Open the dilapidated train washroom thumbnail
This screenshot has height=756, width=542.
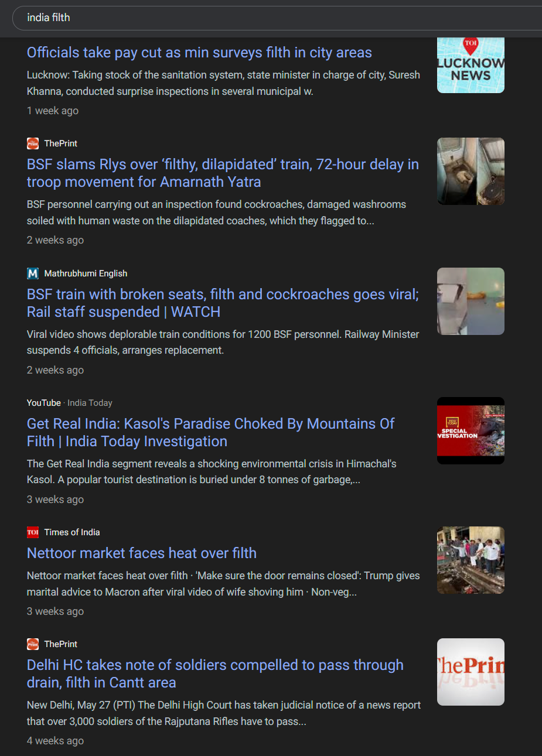click(471, 171)
